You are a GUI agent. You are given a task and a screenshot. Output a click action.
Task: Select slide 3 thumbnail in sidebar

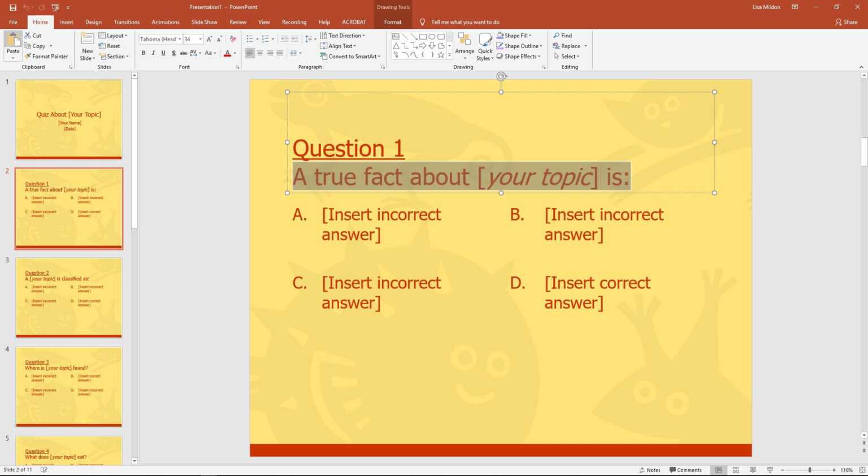pos(69,297)
